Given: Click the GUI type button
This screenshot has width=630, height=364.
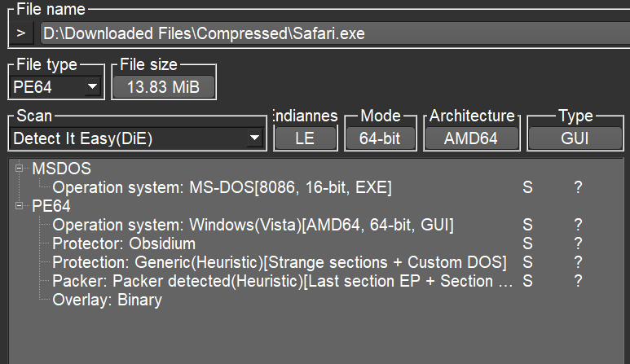Looking at the screenshot, I should pyautogui.click(x=575, y=138).
